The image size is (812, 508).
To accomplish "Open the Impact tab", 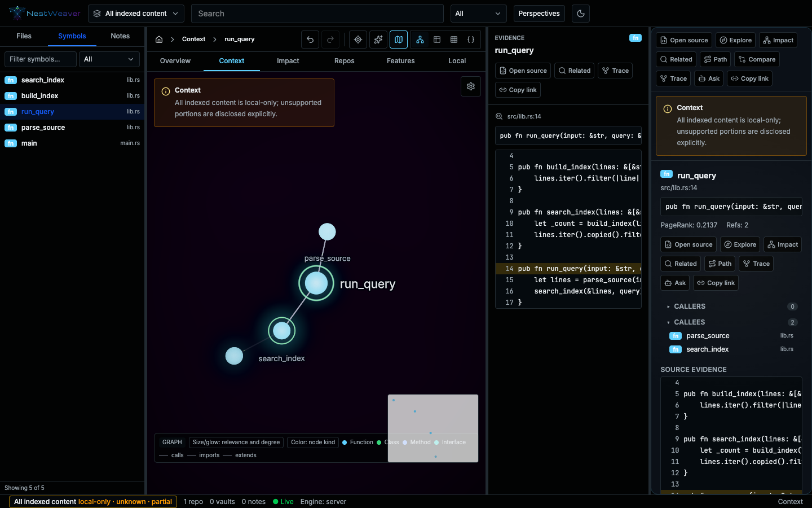I will [288, 61].
